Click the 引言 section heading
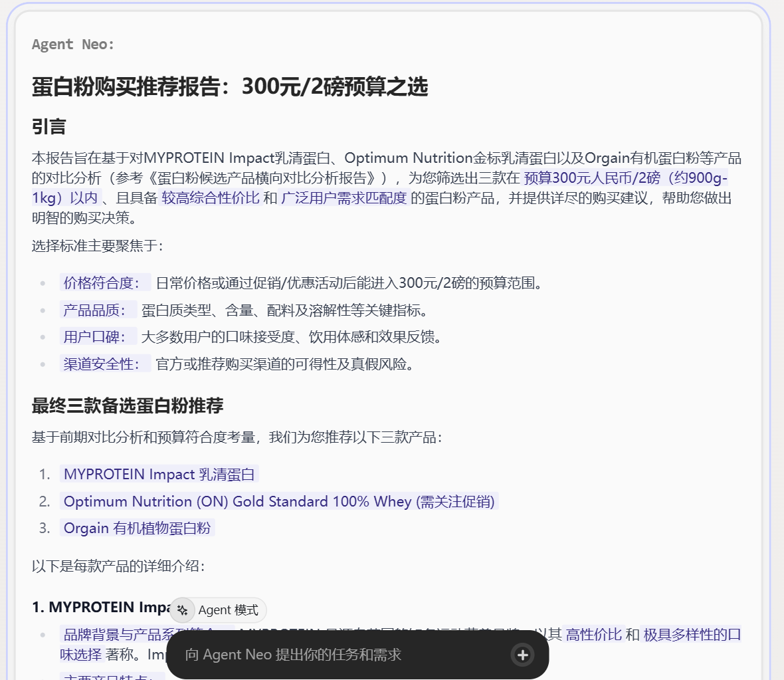784x680 pixels. [x=49, y=126]
